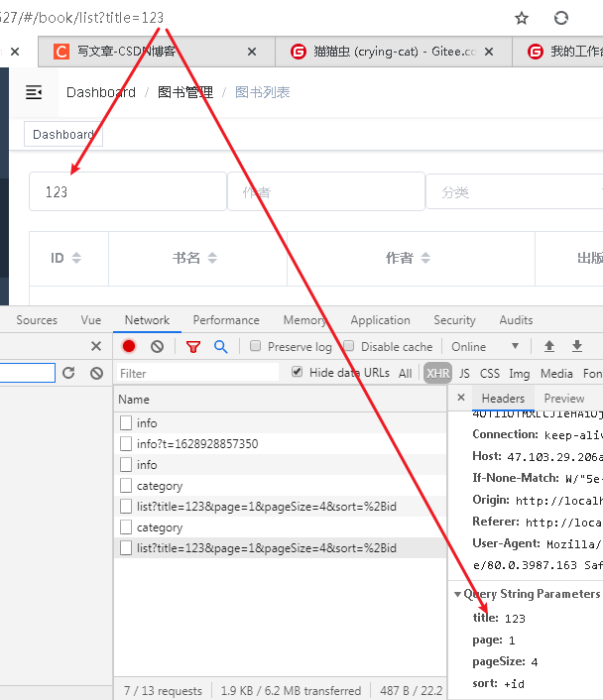Import HAR file upload arrow icon
The image size is (603, 700).
[x=549, y=346]
